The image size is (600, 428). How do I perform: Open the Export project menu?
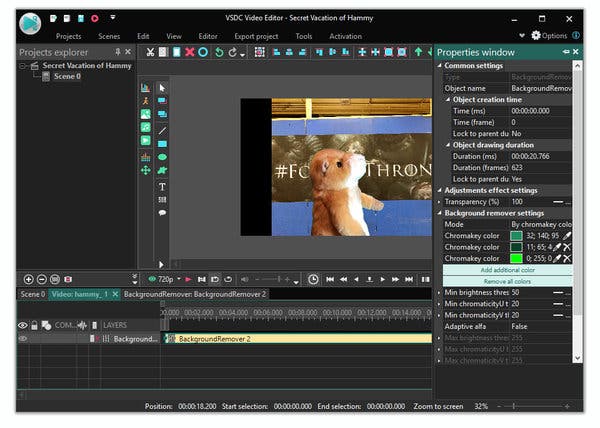(x=256, y=36)
